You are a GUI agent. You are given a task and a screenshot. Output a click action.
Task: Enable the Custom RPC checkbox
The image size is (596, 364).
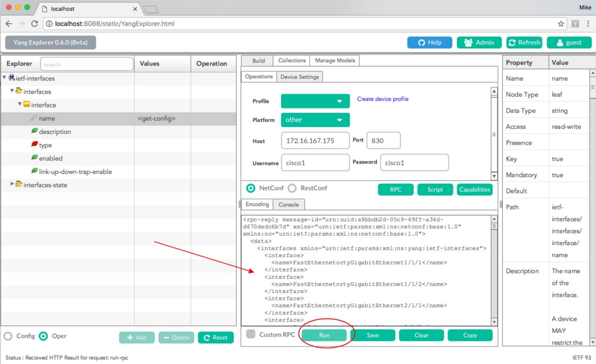251,334
